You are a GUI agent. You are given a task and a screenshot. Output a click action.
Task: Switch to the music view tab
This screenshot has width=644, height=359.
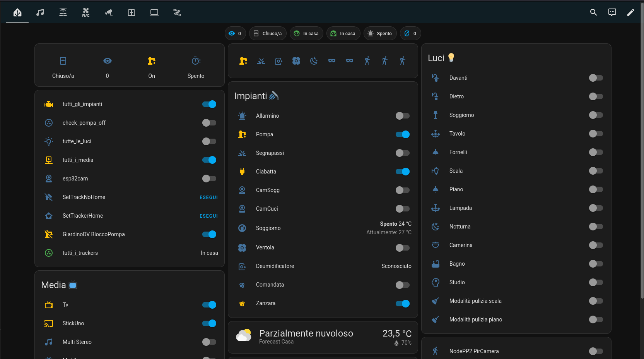[x=40, y=12]
